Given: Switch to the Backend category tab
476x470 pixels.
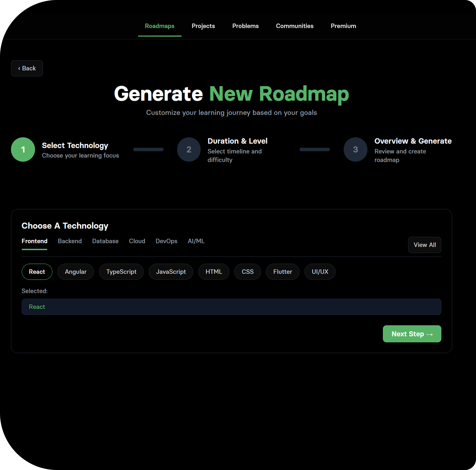Looking at the screenshot, I should coord(70,241).
